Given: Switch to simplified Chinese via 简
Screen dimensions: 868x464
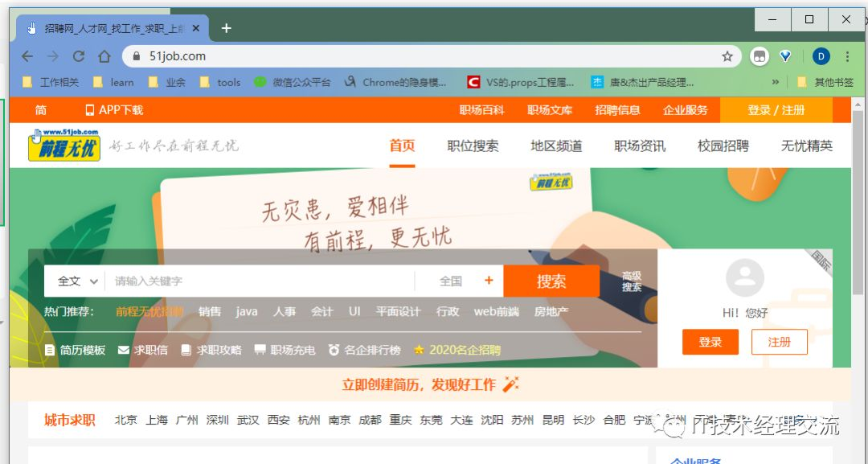Looking at the screenshot, I should (41, 110).
